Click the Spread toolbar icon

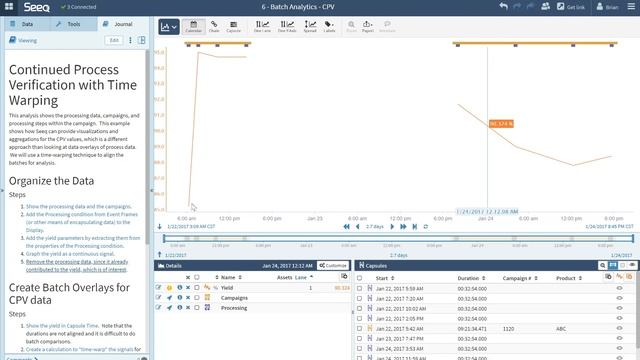tap(310, 27)
